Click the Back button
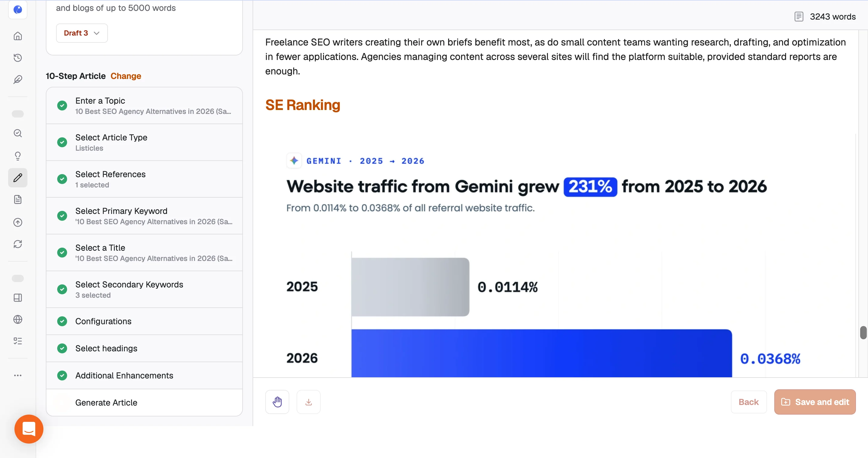 tap(748, 402)
